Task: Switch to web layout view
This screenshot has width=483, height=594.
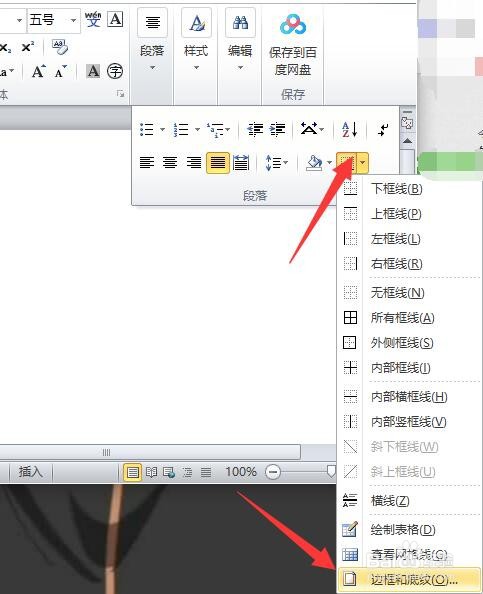Action: point(169,472)
